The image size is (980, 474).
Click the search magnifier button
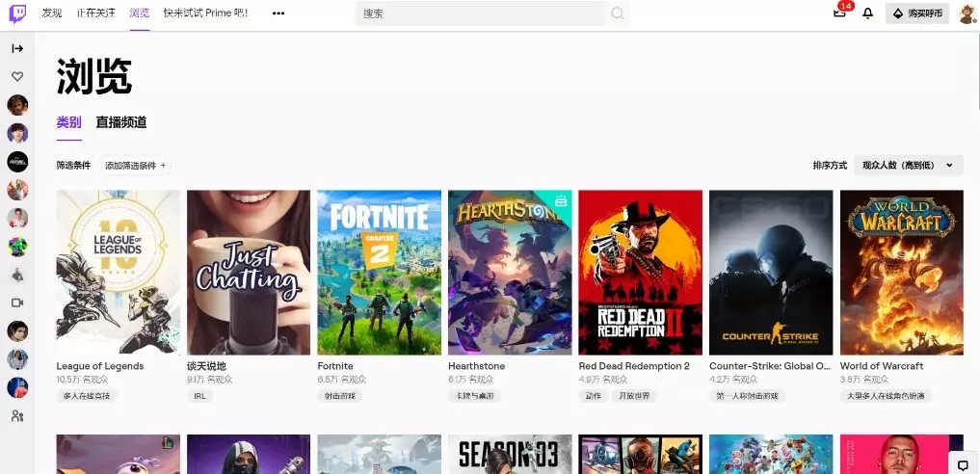click(x=618, y=13)
